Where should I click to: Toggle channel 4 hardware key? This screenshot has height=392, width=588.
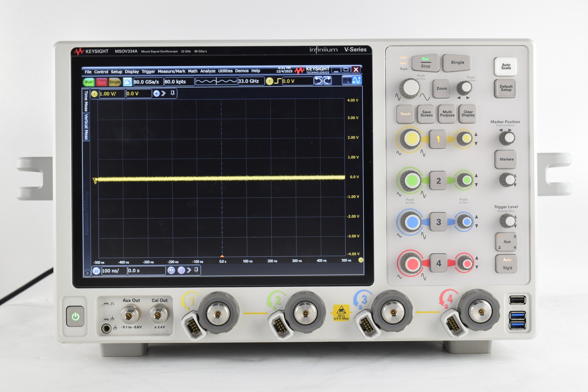(x=439, y=263)
